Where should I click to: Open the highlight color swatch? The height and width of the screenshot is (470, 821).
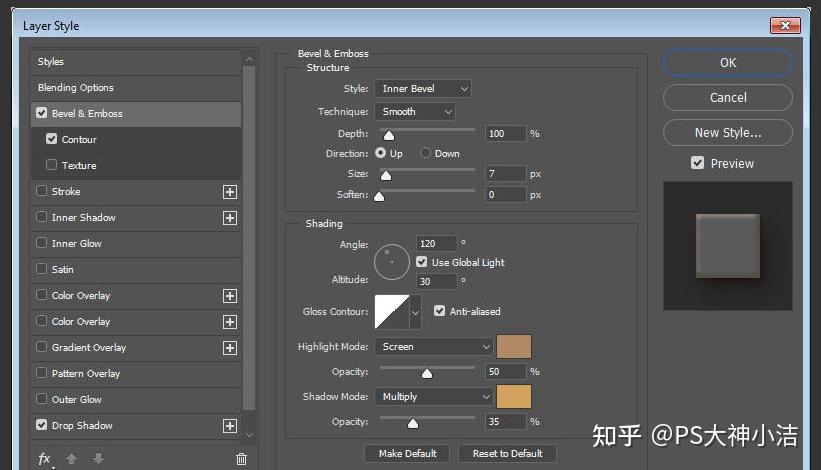click(514, 346)
